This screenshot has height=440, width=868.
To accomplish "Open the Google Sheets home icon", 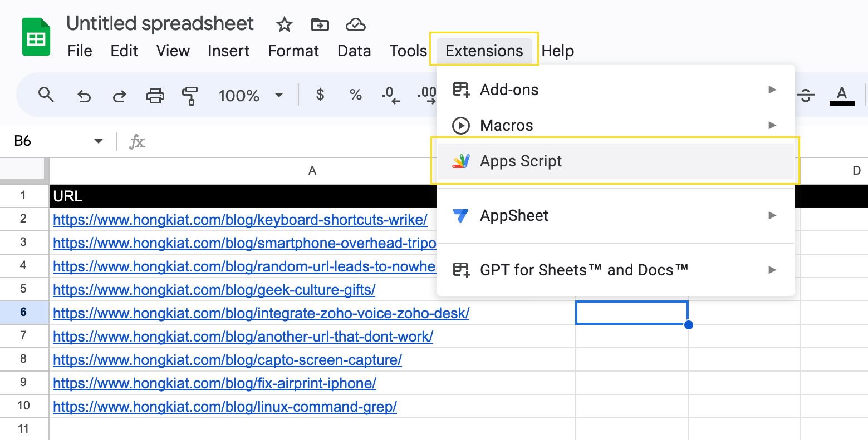I will tap(36, 37).
